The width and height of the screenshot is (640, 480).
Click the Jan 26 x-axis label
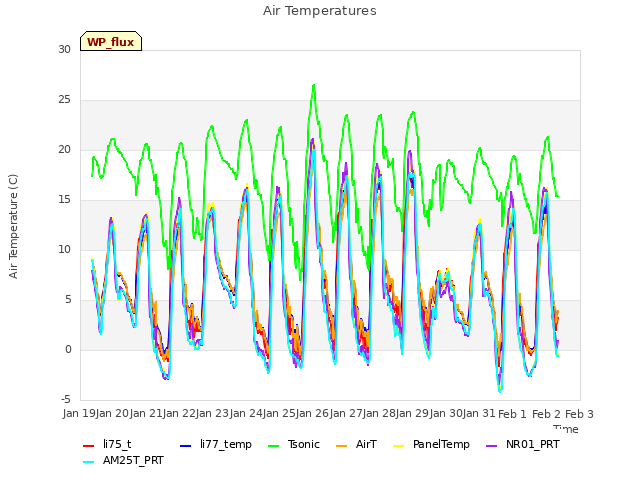click(x=313, y=413)
